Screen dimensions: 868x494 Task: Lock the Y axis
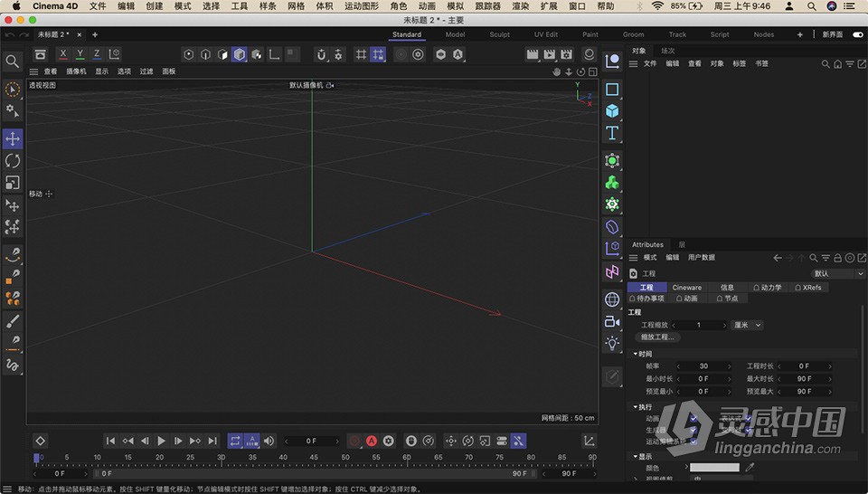pos(80,54)
